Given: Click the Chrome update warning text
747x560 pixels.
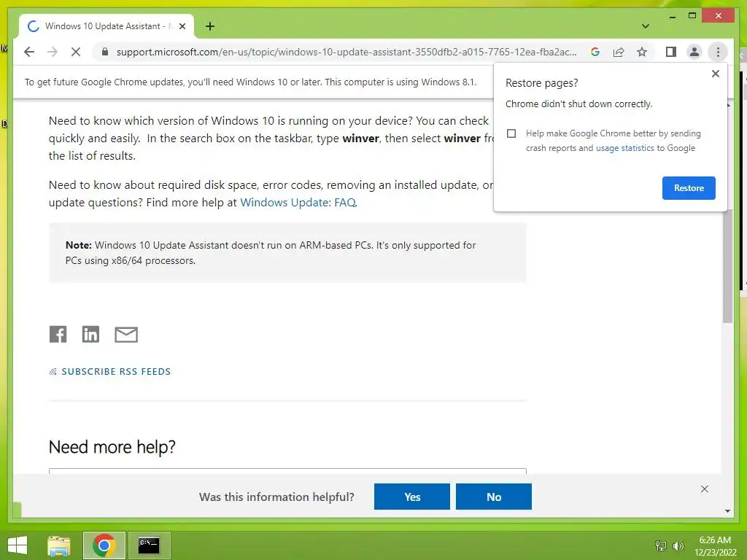Looking at the screenshot, I should pyautogui.click(x=251, y=82).
